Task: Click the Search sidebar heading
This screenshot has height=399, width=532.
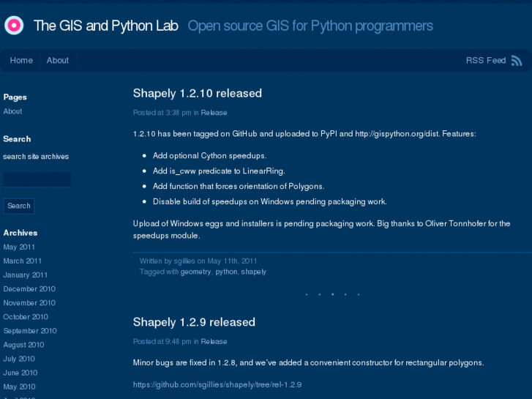Action: click(x=17, y=139)
